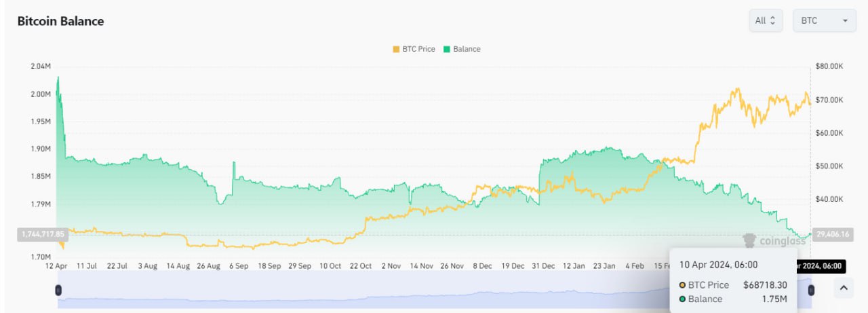This screenshot has width=868, height=313.
Task: Click the right range slider handle
Action: point(811,290)
